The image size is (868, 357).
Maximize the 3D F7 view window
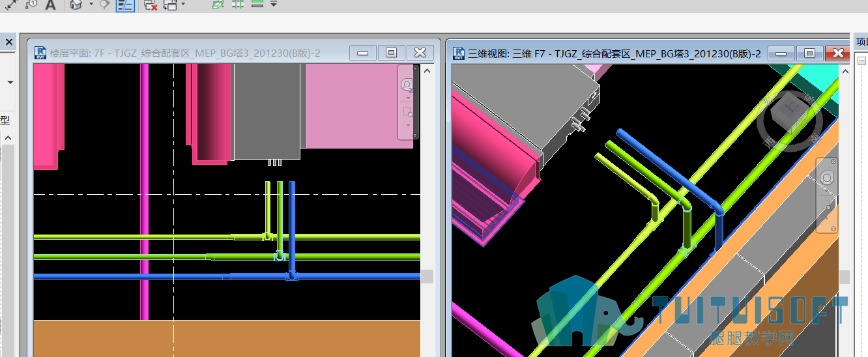[810, 53]
